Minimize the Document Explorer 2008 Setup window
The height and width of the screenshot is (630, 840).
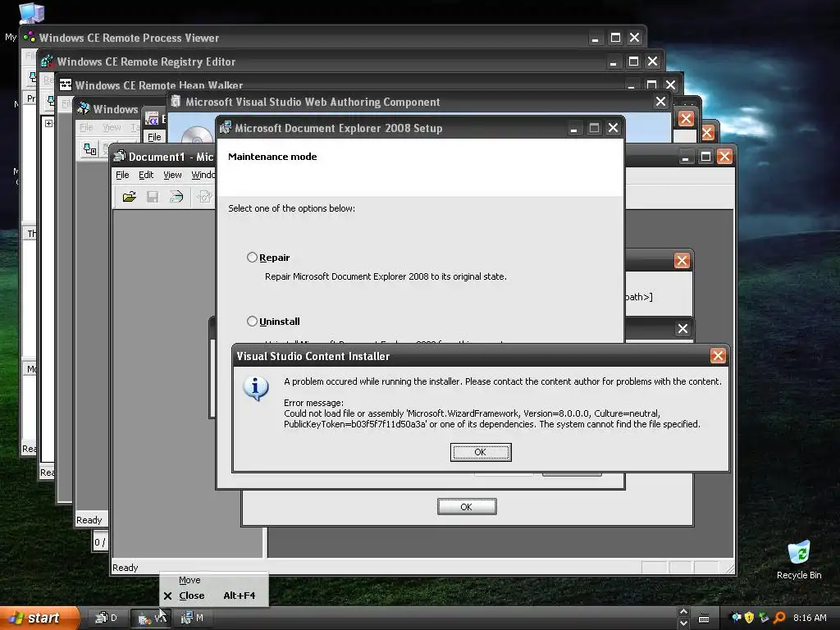point(573,128)
